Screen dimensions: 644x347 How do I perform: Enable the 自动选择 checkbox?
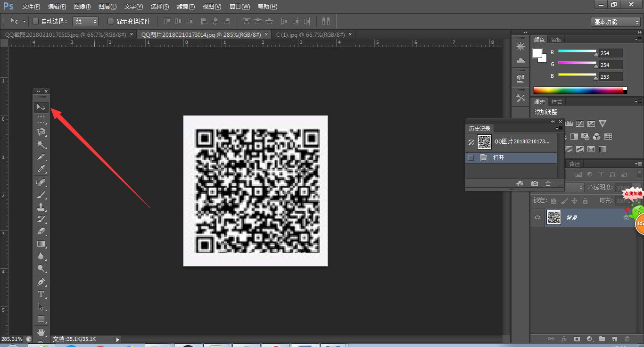tap(35, 21)
